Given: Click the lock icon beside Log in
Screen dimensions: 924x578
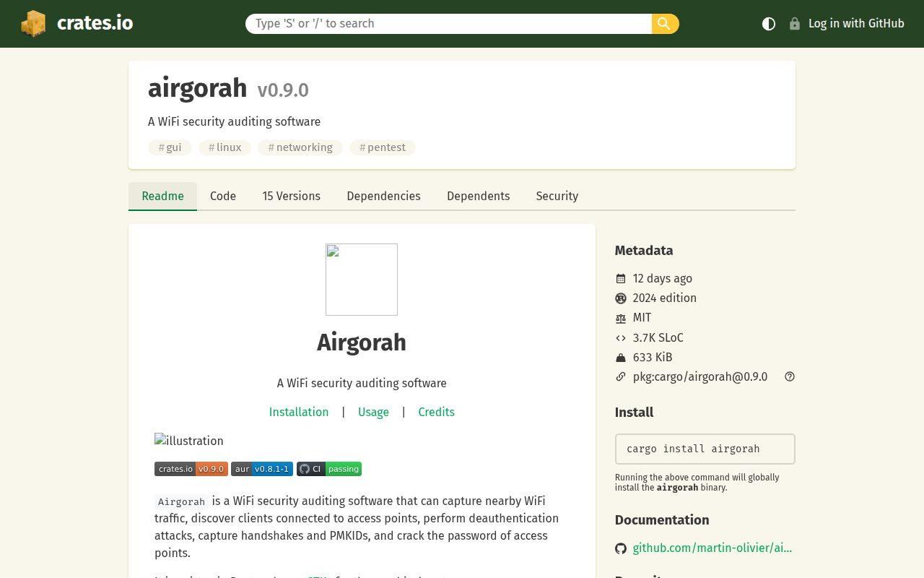Looking at the screenshot, I should click(795, 24).
